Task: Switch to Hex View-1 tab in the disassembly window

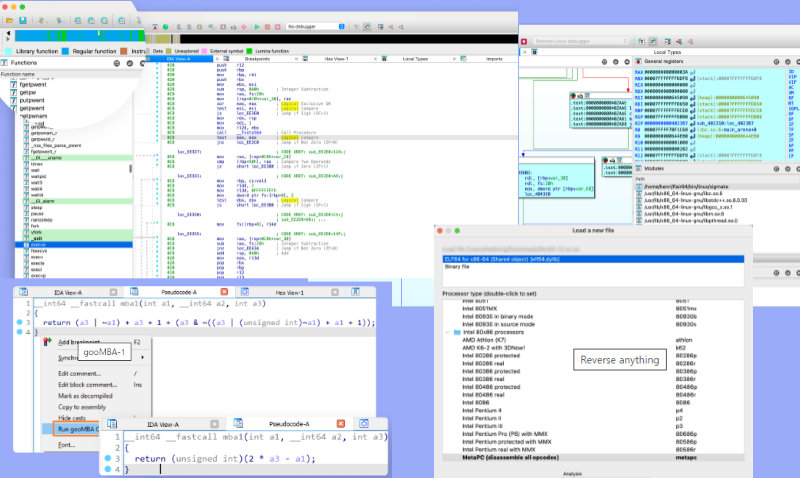Action: click(x=336, y=59)
